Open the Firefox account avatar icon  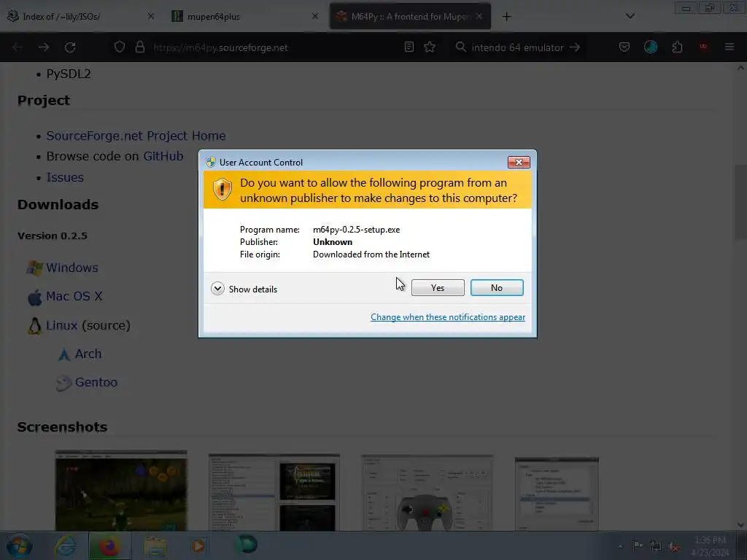[650, 47]
